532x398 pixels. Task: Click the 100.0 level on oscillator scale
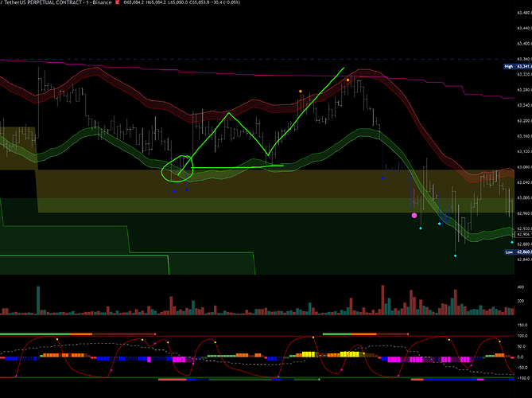pyautogui.click(x=522, y=337)
